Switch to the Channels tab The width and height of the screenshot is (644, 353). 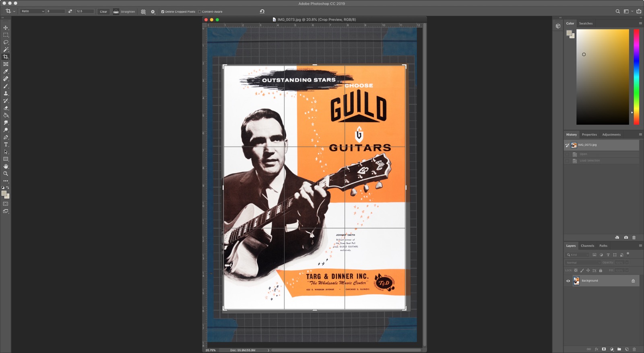coord(587,246)
